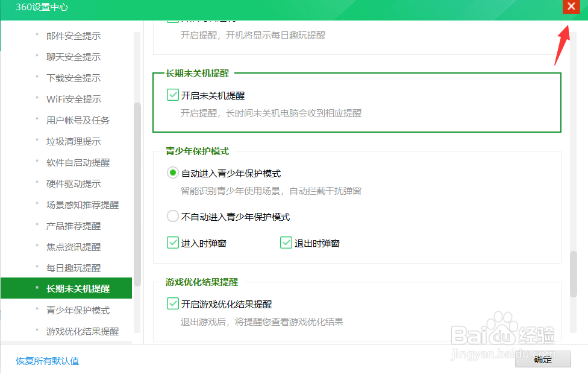Uncheck 退出时弹窗 popup option
The image size is (588, 374).
click(x=286, y=242)
